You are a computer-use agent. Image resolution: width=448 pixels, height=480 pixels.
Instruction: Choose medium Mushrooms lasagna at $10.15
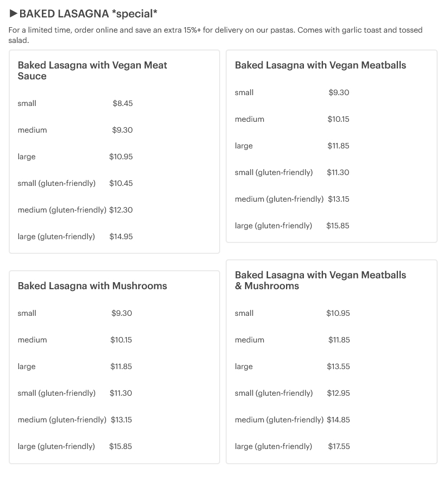click(75, 340)
